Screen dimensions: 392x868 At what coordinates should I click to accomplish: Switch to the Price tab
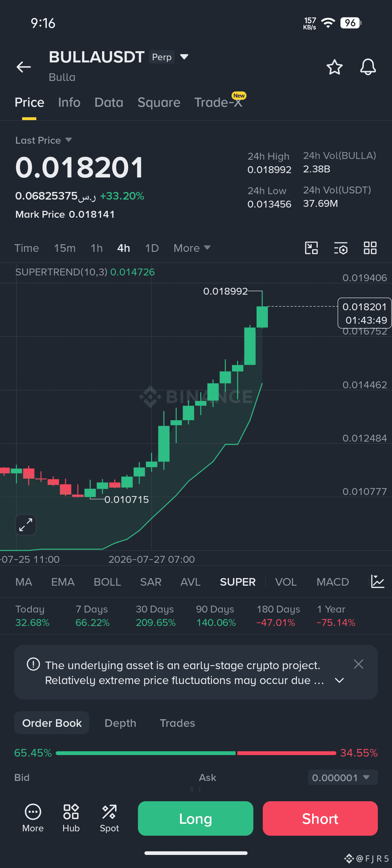click(29, 103)
